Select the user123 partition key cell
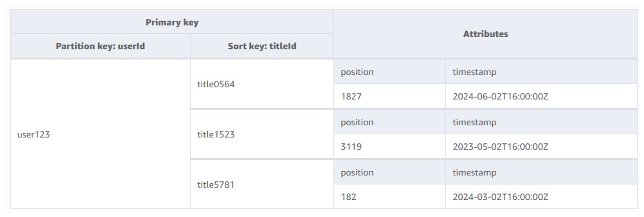The height and width of the screenshot is (217, 644). (x=100, y=134)
